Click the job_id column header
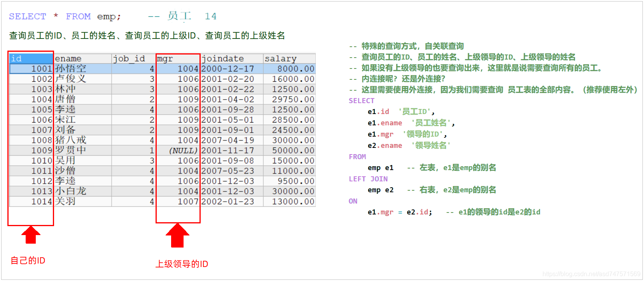Image resolution: width=644 pixels, height=281 pixels. 133,58
